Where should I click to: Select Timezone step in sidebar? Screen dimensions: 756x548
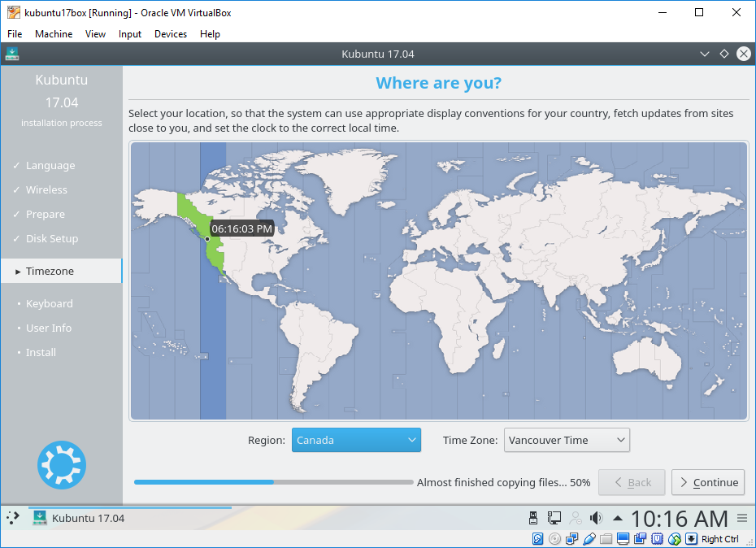click(61, 271)
